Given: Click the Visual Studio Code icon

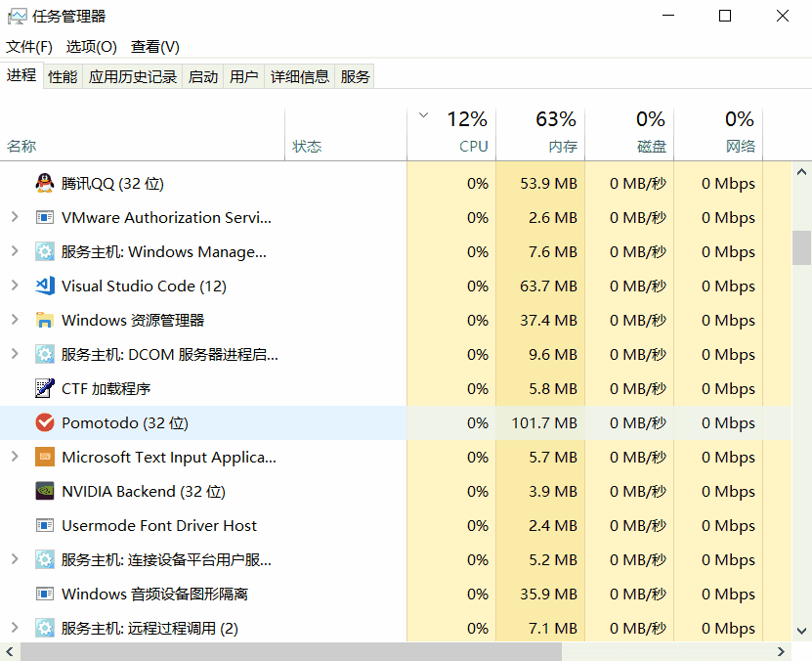Looking at the screenshot, I should [x=45, y=286].
